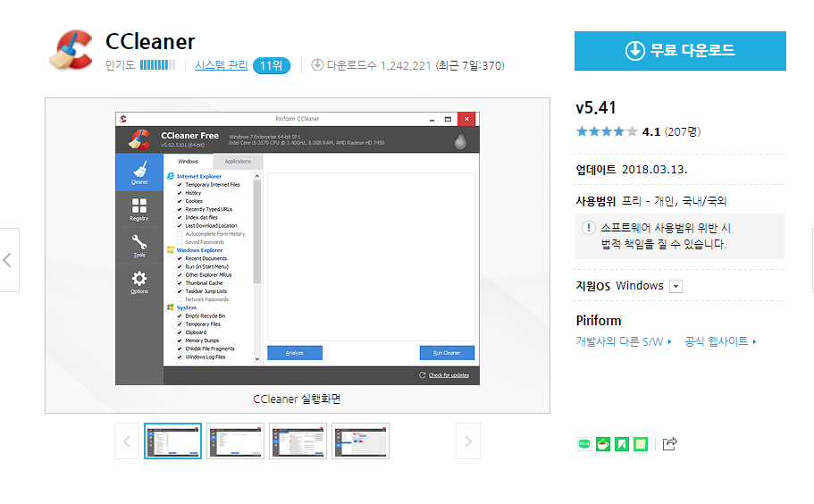
Task: Visit the 공식 웹사이트 link
Action: (x=720, y=341)
